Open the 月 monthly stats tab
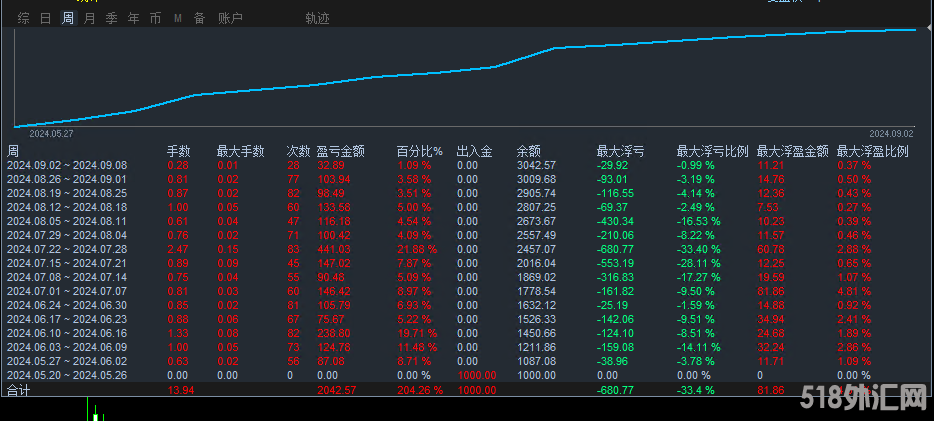 [x=90, y=18]
